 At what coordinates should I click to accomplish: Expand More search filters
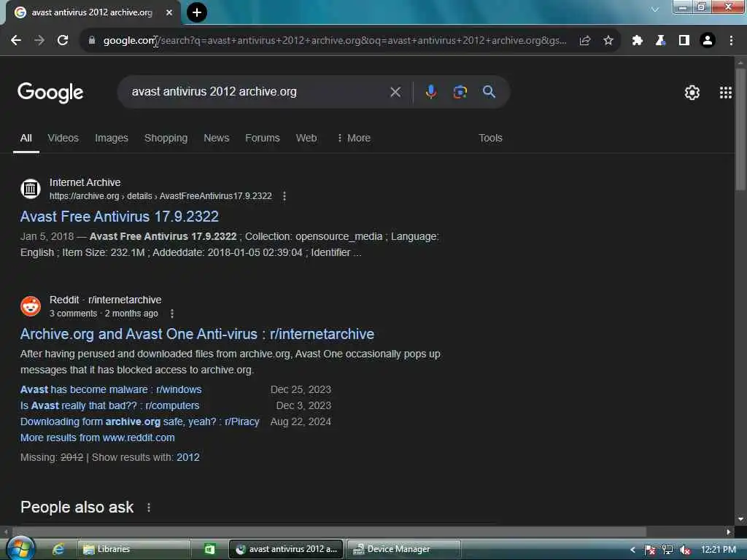coord(354,138)
